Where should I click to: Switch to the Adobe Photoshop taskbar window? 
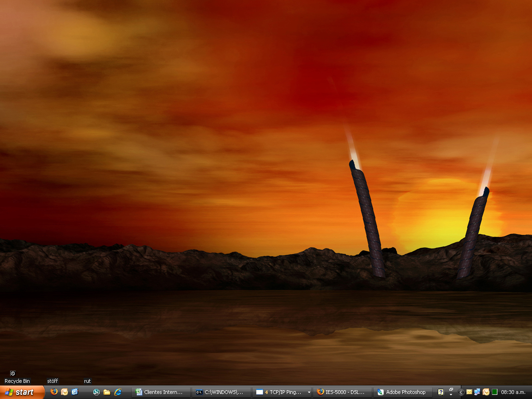tap(403, 392)
